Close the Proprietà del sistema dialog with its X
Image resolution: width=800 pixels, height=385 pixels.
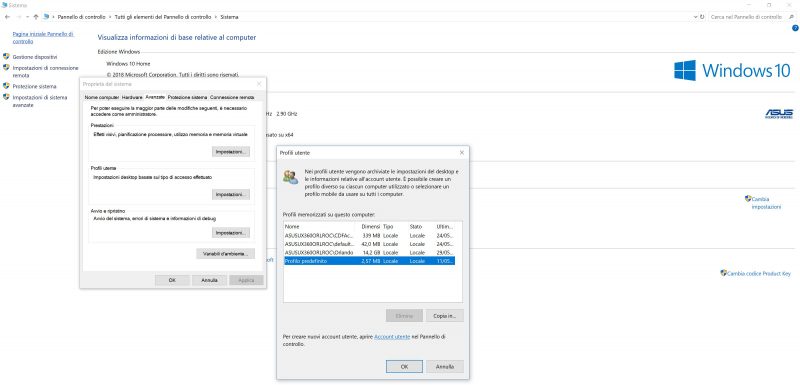(x=259, y=84)
